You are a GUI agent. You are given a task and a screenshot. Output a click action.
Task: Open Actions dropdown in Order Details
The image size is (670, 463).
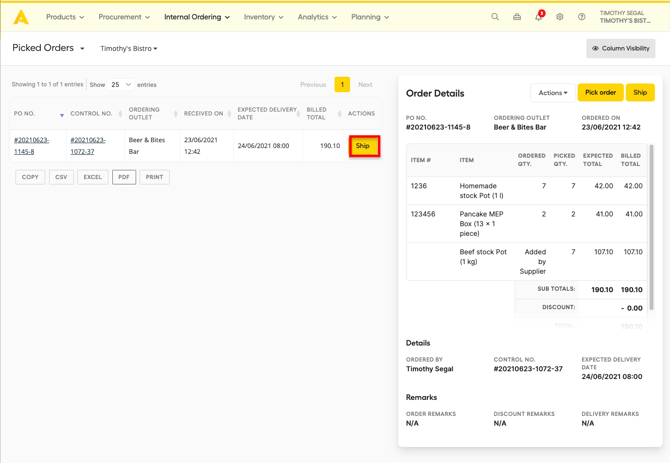pyautogui.click(x=552, y=93)
